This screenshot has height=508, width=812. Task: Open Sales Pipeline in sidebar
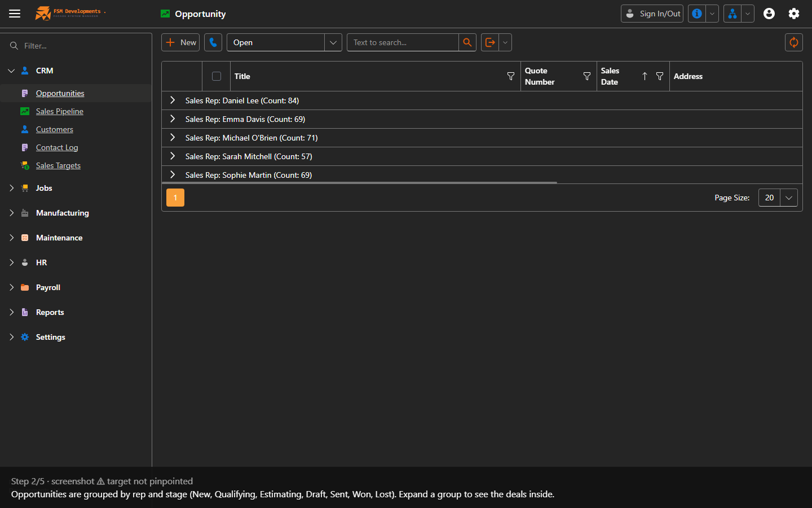tap(60, 111)
